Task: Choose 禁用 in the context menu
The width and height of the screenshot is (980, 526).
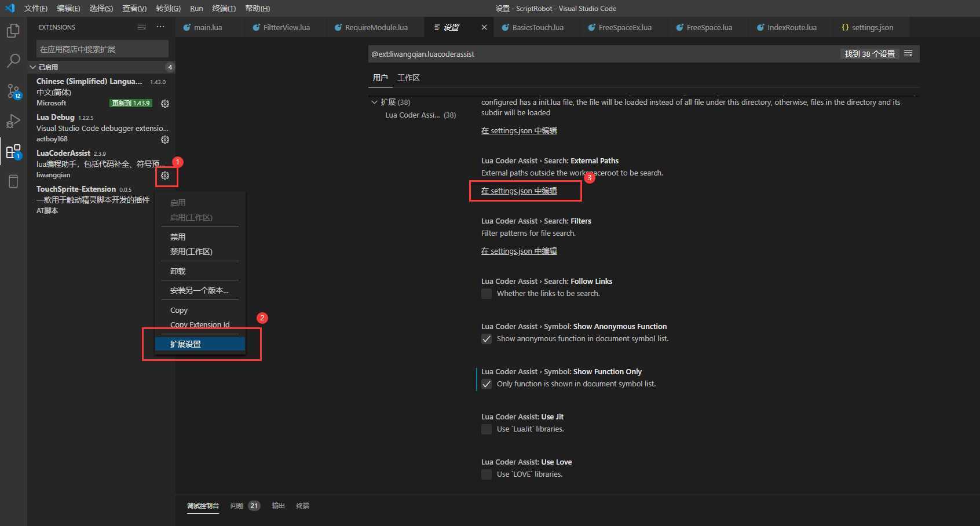Action: [x=200, y=237]
